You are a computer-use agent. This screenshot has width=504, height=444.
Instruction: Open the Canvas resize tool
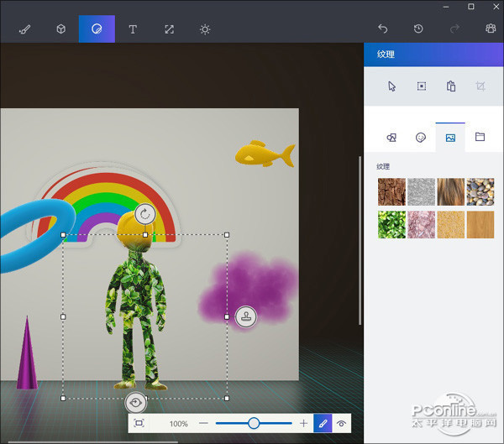pos(169,29)
